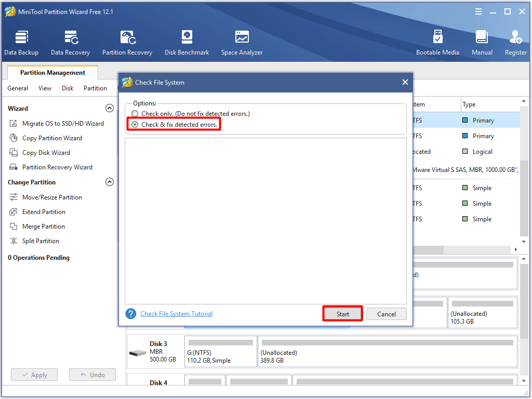The image size is (532, 399).
Task: Select Merge Partition text
Action: click(44, 227)
